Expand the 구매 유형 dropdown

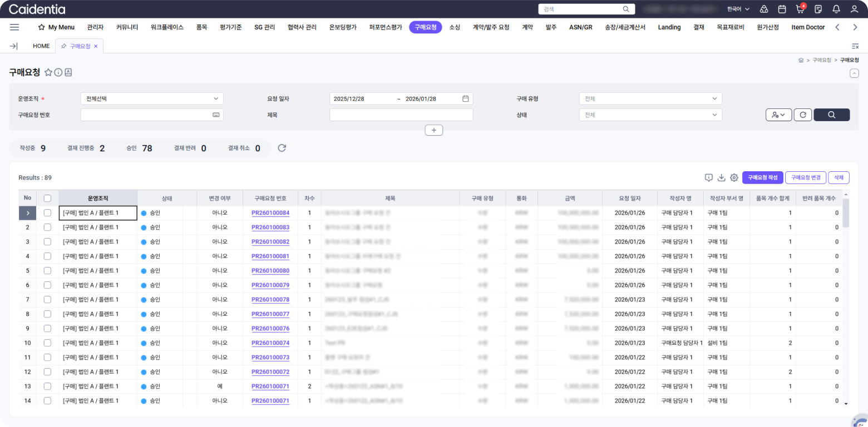650,98
